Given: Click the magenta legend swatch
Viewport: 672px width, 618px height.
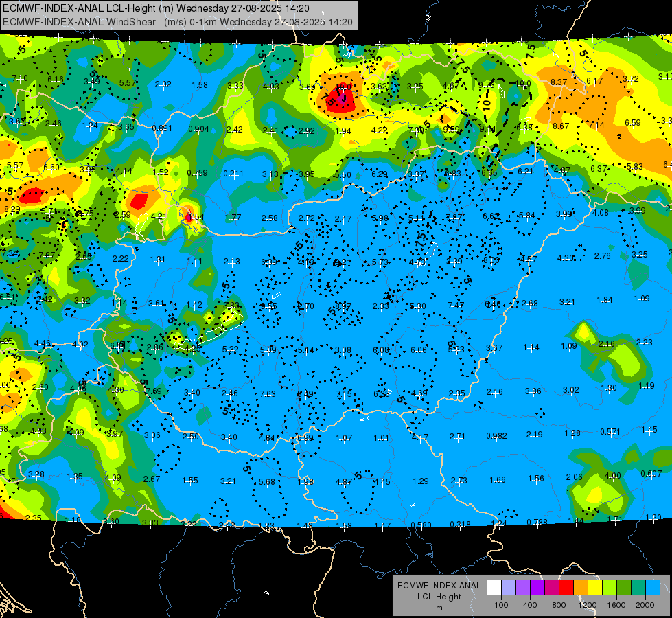Looking at the screenshot, I should tap(552, 587).
